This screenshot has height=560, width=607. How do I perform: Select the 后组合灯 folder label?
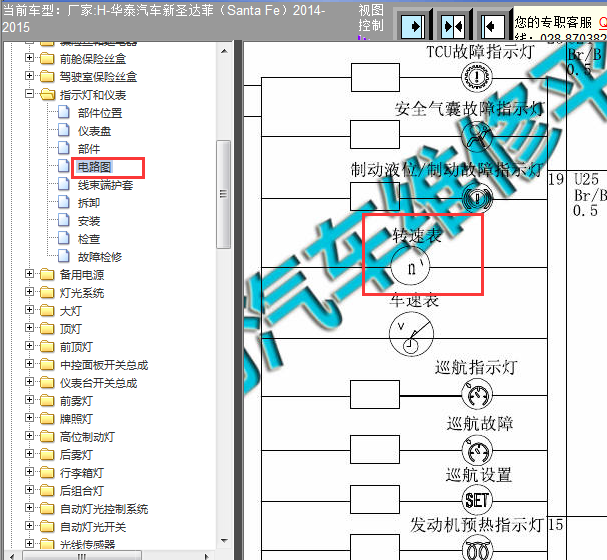pyautogui.click(x=81, y=491)
